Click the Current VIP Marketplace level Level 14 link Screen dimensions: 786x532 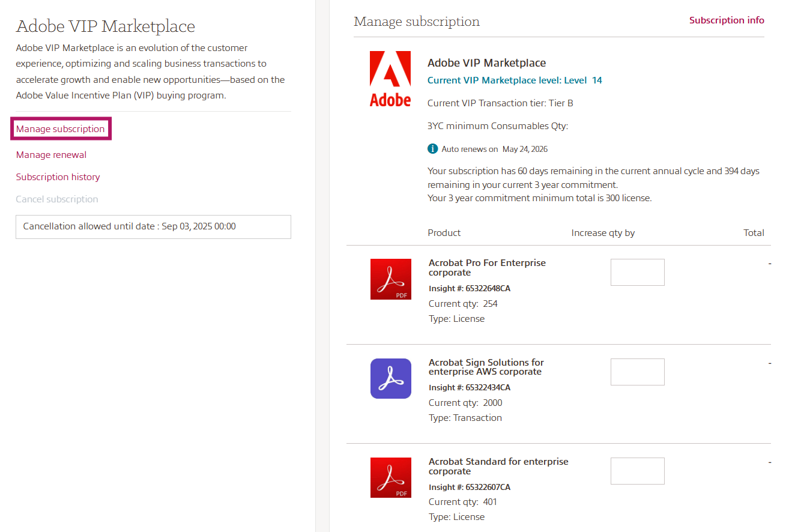(x=514, y=80)
